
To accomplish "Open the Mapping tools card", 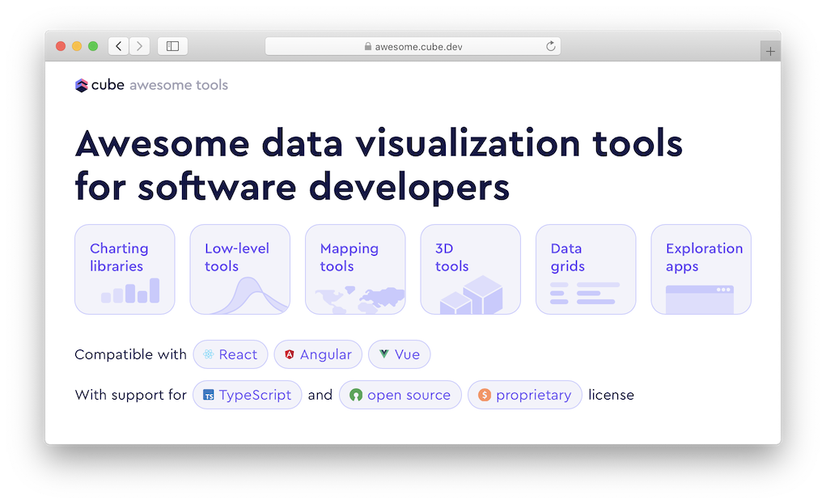I will 356,269.
